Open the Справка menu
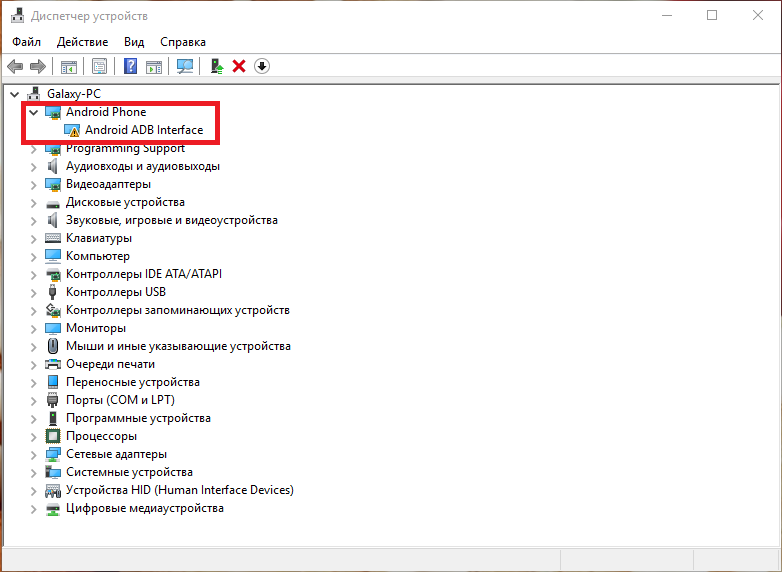 (x=183, y=42)
